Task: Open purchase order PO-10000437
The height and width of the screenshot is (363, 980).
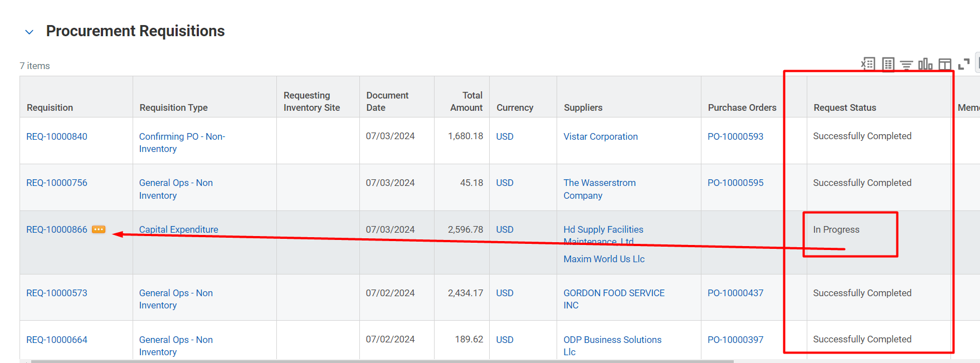Action: point(735,293)
